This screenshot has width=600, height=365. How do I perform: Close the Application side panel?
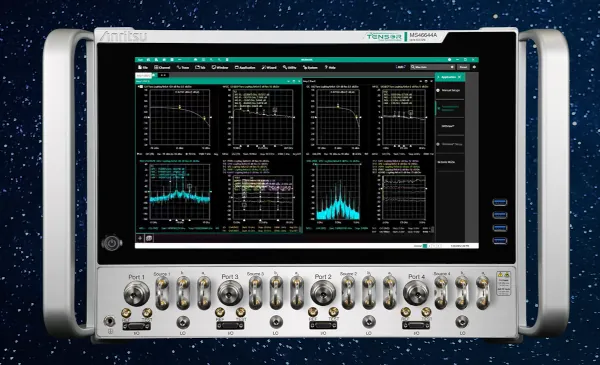click(x=460, y=77)
